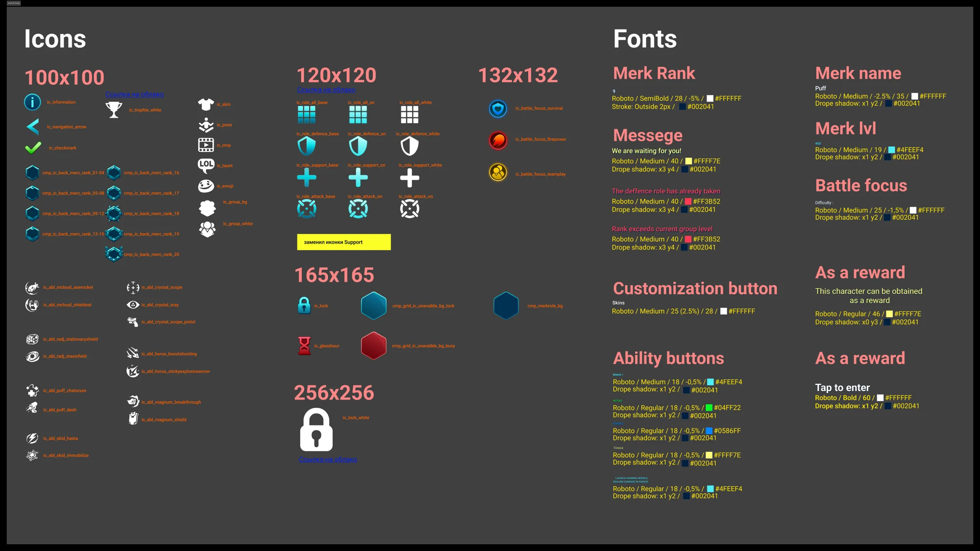Select the ic_emoji face icon
The image size is (980, 551).
(x=206, y=186)
